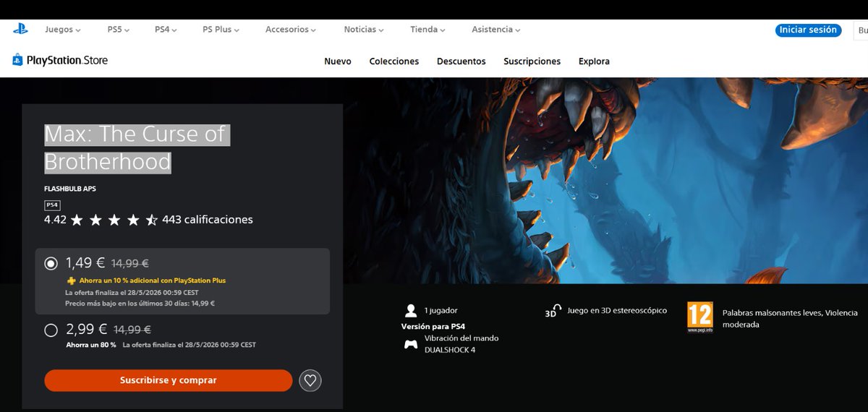868x412 pixels.
Task: Open the Explora store tab
Action: pos(594,61)
